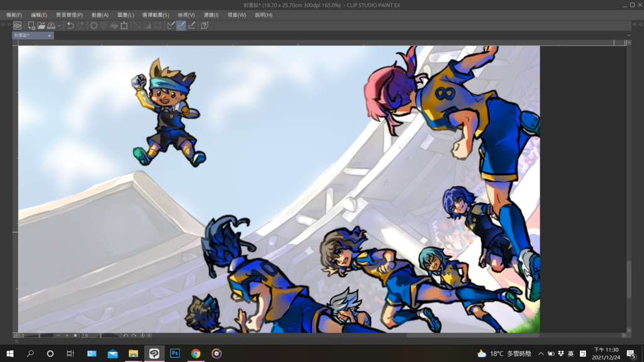Click left arrow of horizontal scrollbar
The image size is (644, 362).
tap(150, 336)
